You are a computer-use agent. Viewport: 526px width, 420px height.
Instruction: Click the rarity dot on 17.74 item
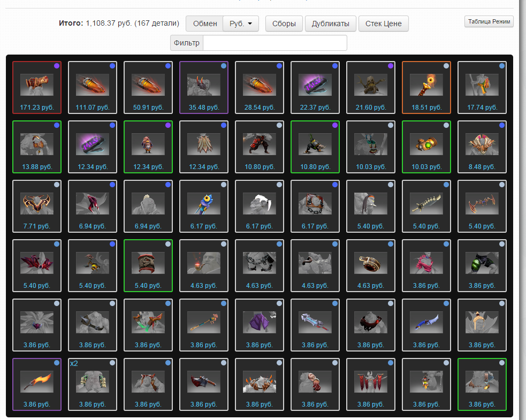[x=502, y=66]
